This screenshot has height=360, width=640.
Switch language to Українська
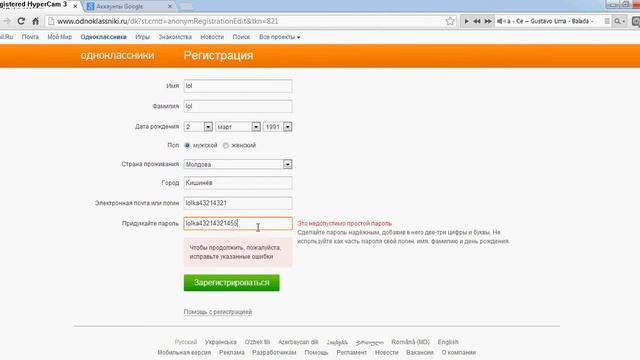221,342
